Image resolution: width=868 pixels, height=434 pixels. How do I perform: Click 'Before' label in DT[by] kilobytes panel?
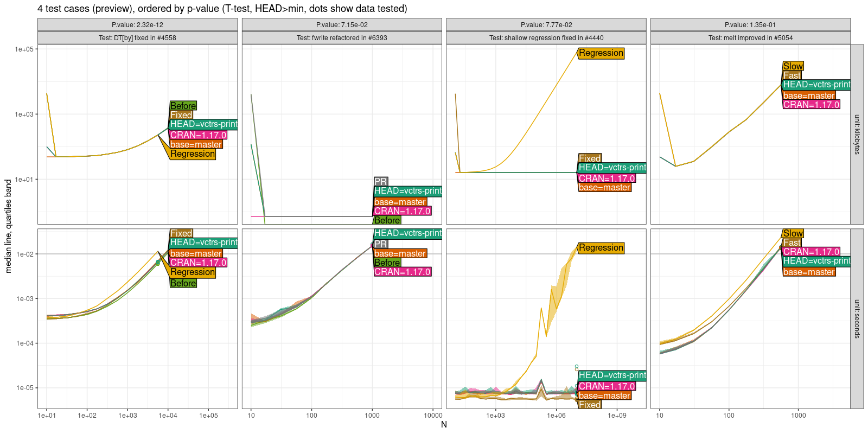click(183, 106)
